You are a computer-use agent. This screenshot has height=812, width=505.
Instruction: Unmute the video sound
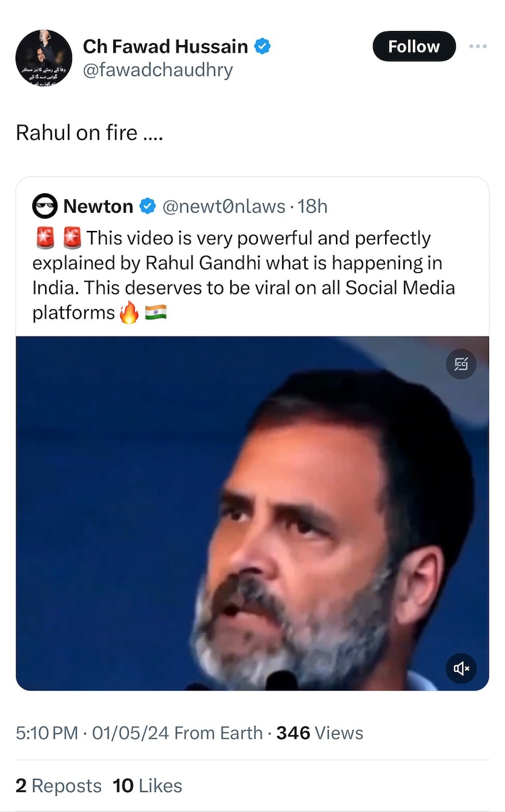tap(461, 668)
